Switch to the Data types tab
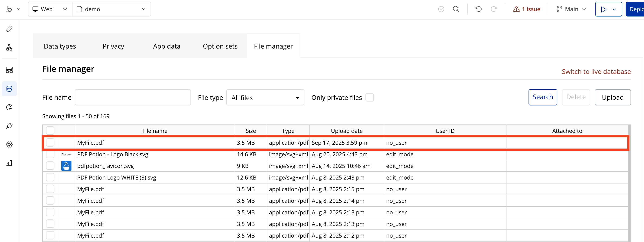This screenshot has width=644, height=242. [x=60, y=46]
